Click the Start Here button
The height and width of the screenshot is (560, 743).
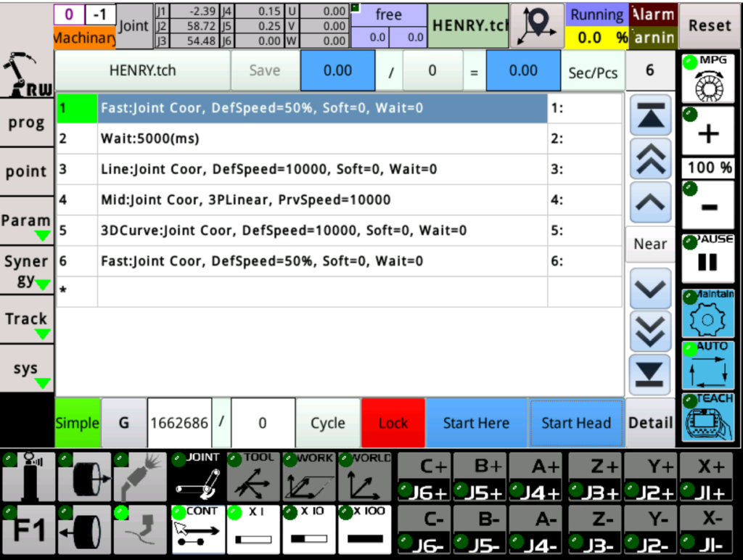(476, 423)
